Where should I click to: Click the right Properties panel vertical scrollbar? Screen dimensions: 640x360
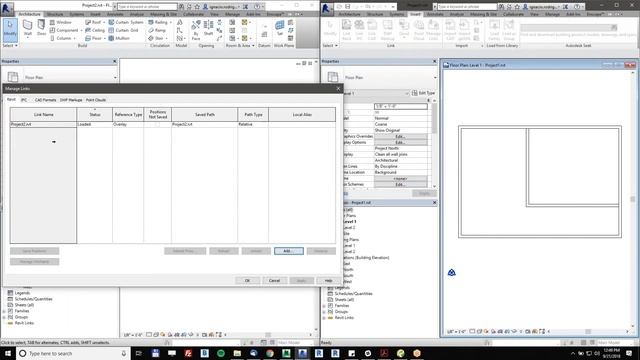pos(434,143)
